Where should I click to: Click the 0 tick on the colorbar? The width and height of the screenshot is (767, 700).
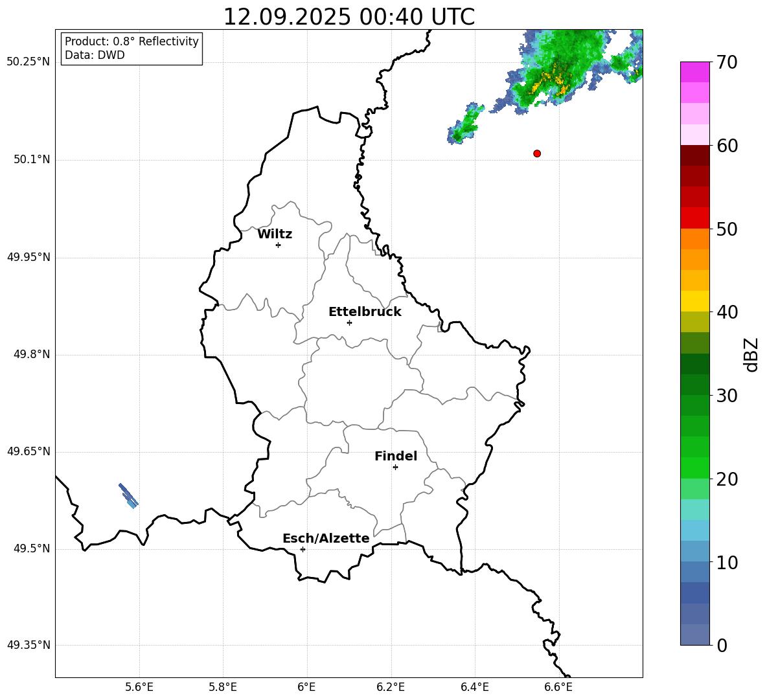(x=722, y=645)
